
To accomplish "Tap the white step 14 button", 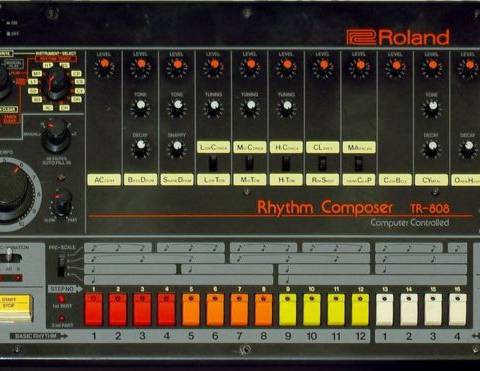I will [x=409, y=309].
